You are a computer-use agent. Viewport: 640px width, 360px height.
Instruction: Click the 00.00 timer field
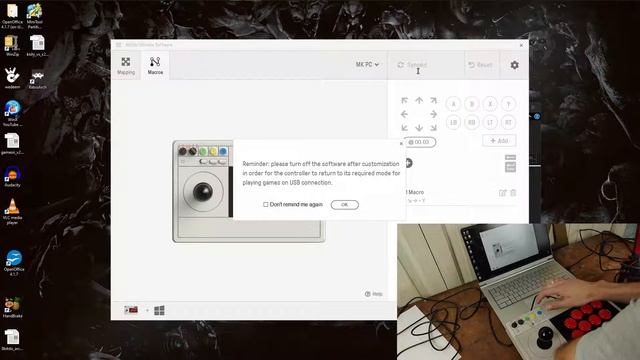pos(420,142)
